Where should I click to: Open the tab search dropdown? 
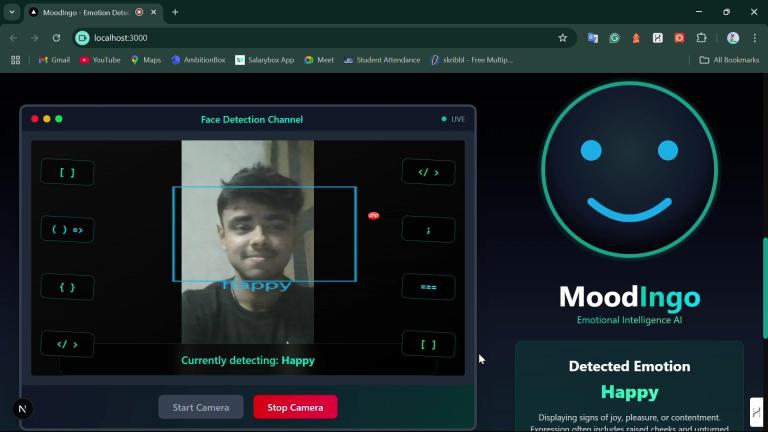pyautogui.click(x=12, y=12)
